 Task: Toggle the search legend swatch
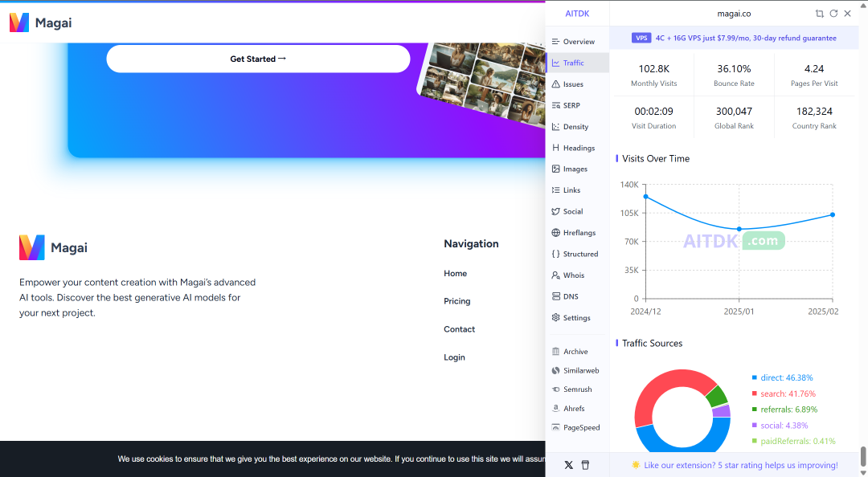754,393
